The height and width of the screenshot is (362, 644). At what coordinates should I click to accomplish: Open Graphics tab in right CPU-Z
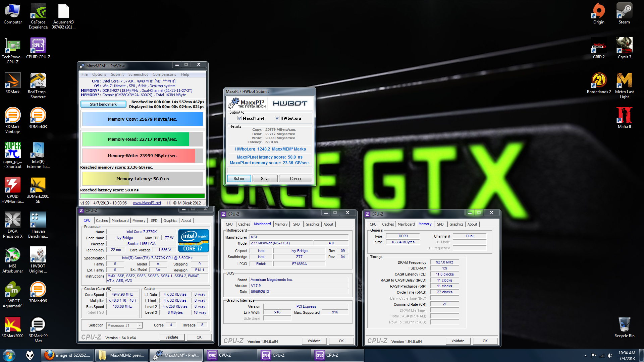tap(456, 224)
